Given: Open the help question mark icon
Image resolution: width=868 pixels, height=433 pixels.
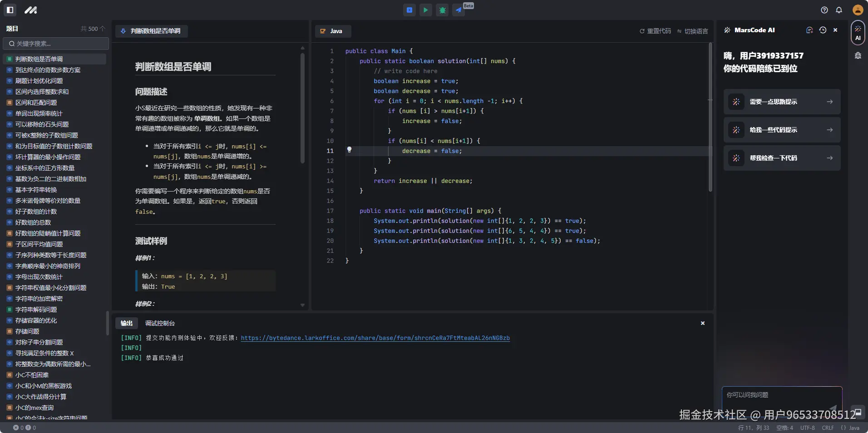Looking at the screenshot, I should 824,10.
